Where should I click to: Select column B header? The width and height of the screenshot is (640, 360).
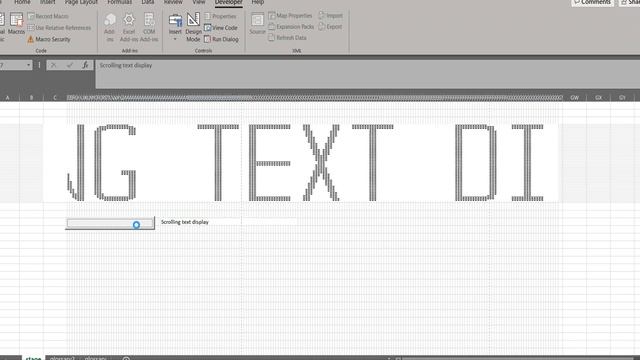pos(31,98)
